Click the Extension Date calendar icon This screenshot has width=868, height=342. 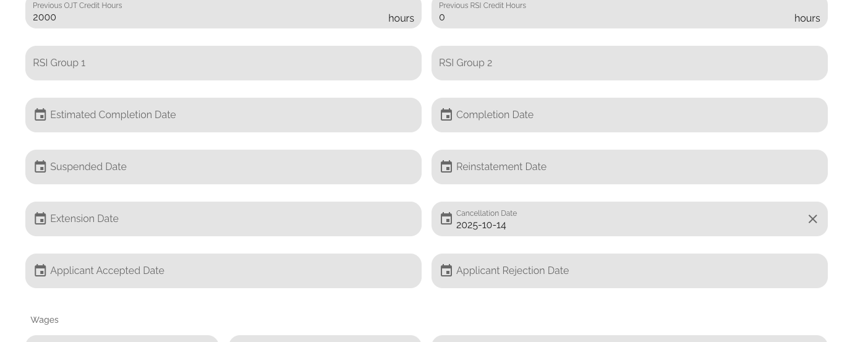pyautogui.click(x=40, y=219)
